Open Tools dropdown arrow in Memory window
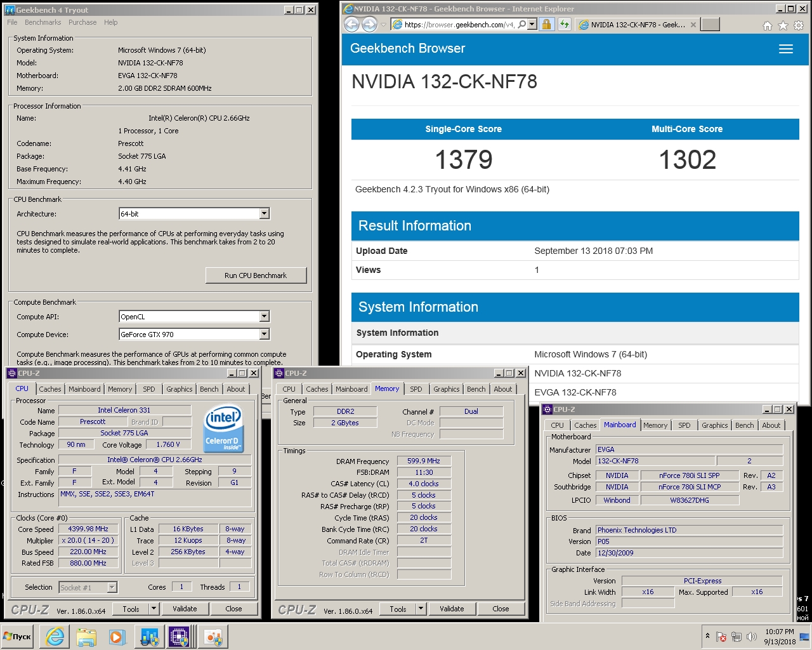 point(421,609)
